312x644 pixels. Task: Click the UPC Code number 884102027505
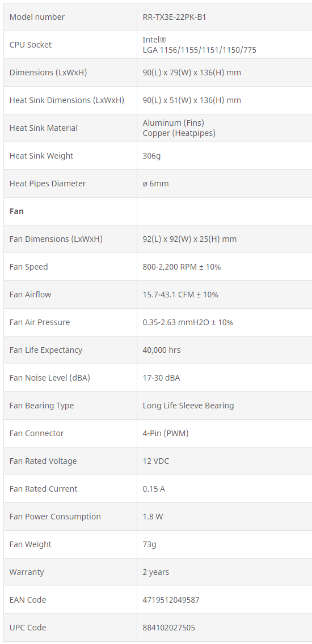click(168, 628)
